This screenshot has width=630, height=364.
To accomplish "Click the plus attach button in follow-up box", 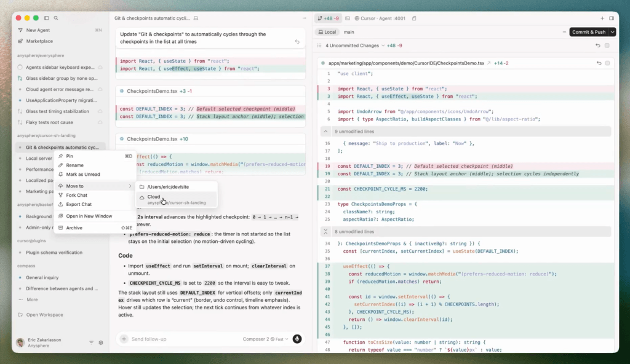I will (124, 339).
